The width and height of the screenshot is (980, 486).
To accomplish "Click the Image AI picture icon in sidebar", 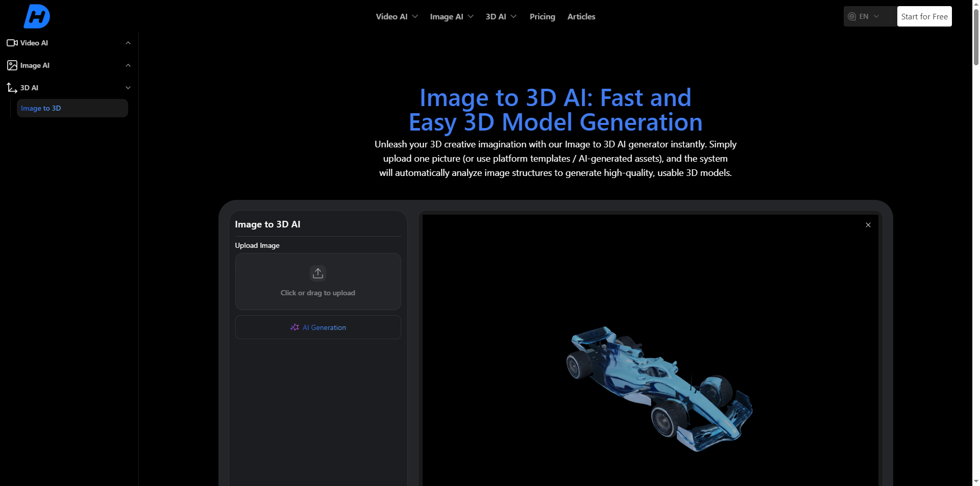I will 12,65.
